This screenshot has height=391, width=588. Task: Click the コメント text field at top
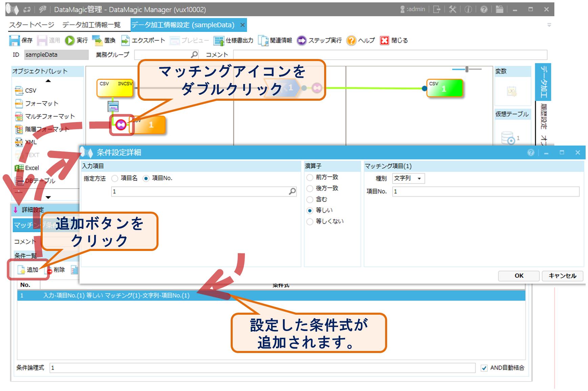pyautogui.click(x=390, y=55)
